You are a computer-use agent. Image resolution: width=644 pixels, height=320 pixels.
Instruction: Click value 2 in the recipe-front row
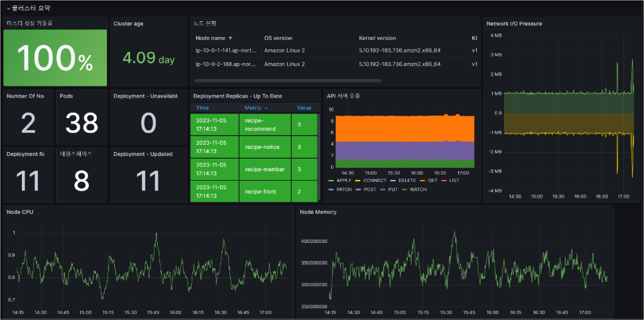tap(304, 191)
